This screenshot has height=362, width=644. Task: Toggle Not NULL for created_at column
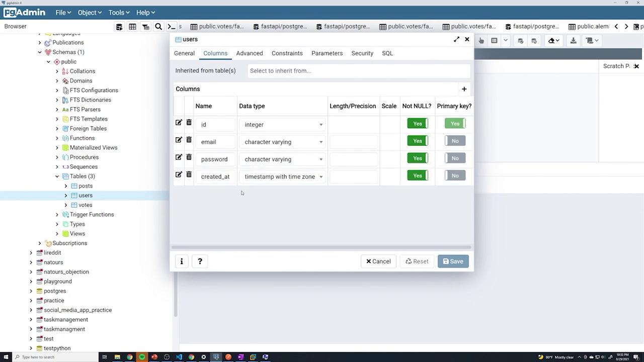(418, 175)
